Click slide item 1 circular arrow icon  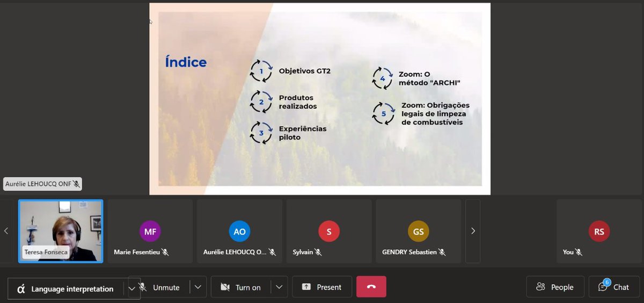tap(261, 71)
